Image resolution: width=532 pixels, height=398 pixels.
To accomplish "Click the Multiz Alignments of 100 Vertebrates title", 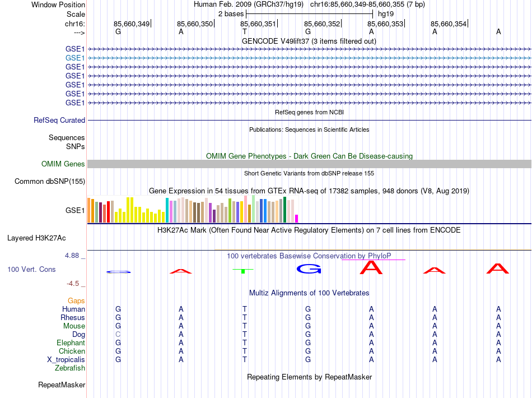I will [x=309, y=293].
